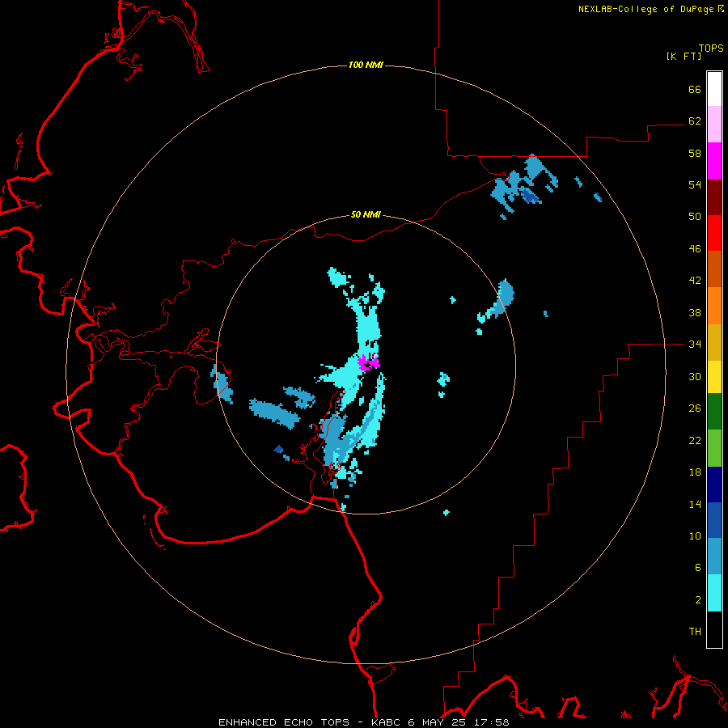
Task: Click the dark green swatch between 30 and 26
Action: pos(714,412)
